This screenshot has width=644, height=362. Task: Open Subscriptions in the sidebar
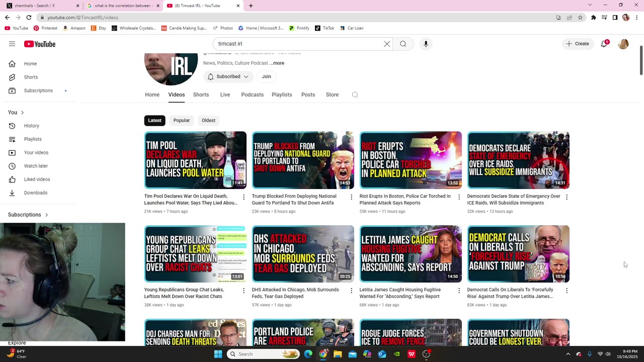(x=38, y=90)
